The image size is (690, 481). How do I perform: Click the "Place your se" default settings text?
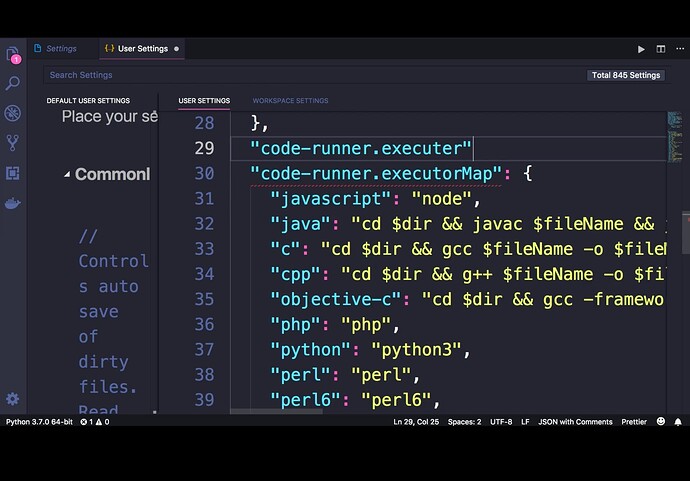tap(110, 117)
